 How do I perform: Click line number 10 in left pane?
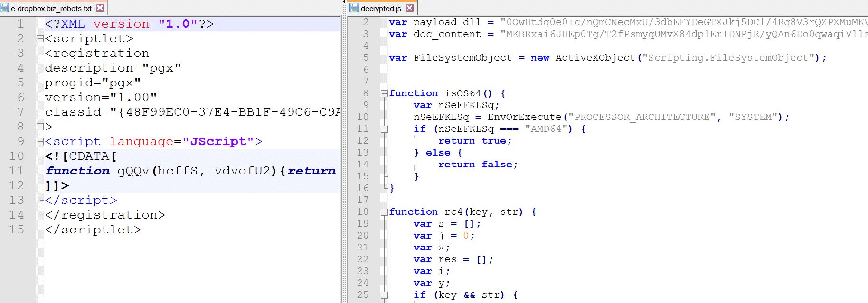(17, 156)
